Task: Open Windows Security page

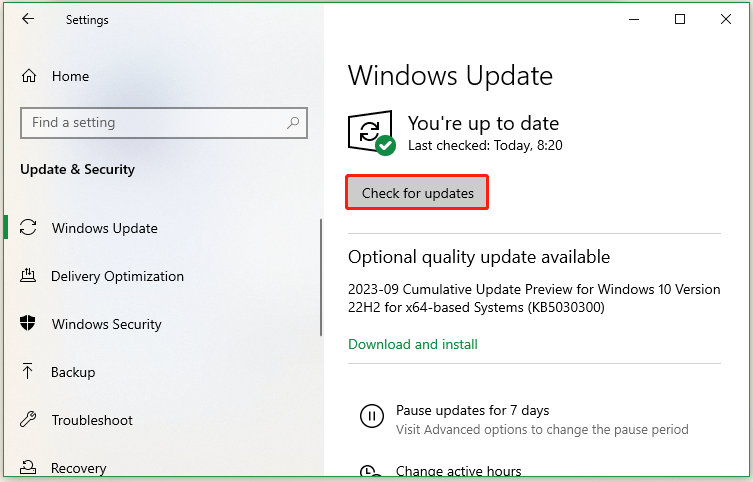Action: (x=107, y=324)
